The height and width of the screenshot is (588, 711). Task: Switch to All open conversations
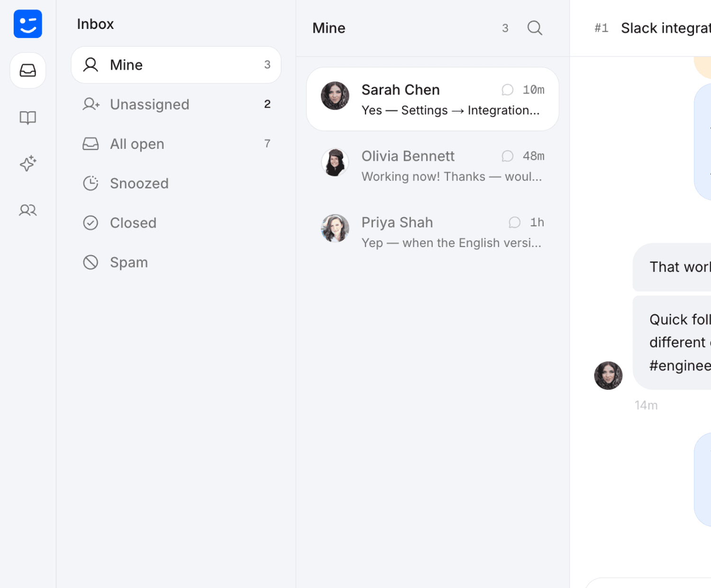[x=176, y=144]
